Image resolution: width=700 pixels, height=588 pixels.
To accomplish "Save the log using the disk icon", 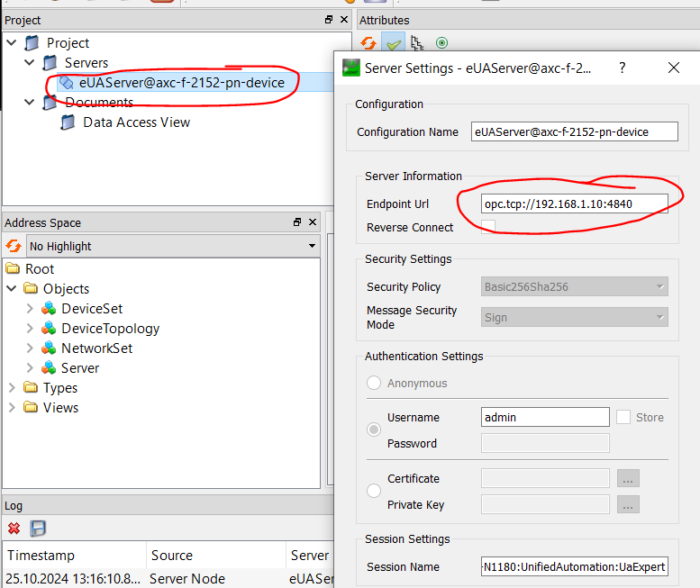I will (39, 529).
